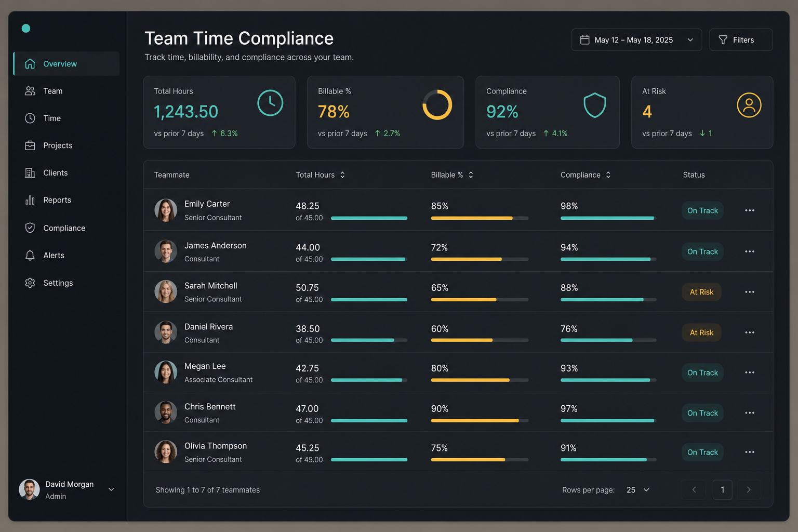Click the name Sarah Mitchell
The height and width of the screenshot is (532, 798).
point(210,286)
